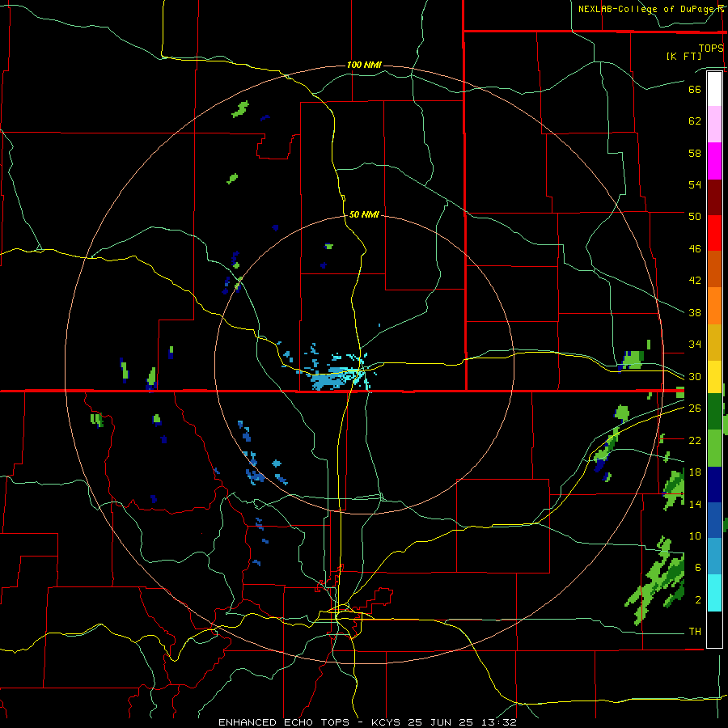Image resolution: width=728 pixels, height=728 pixels.
Task: Click the '66' legend value
Action: pyautogui.click(x=695, y=89)
